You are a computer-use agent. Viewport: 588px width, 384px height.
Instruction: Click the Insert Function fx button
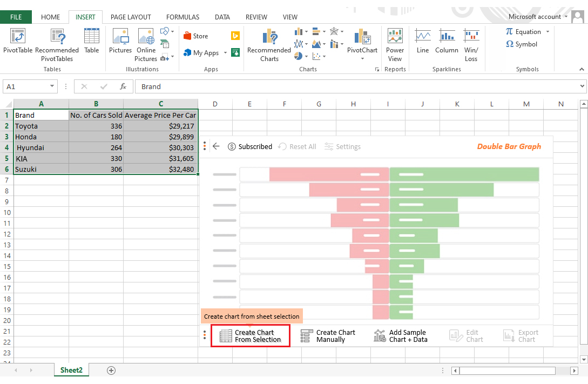tap(123, 86)
